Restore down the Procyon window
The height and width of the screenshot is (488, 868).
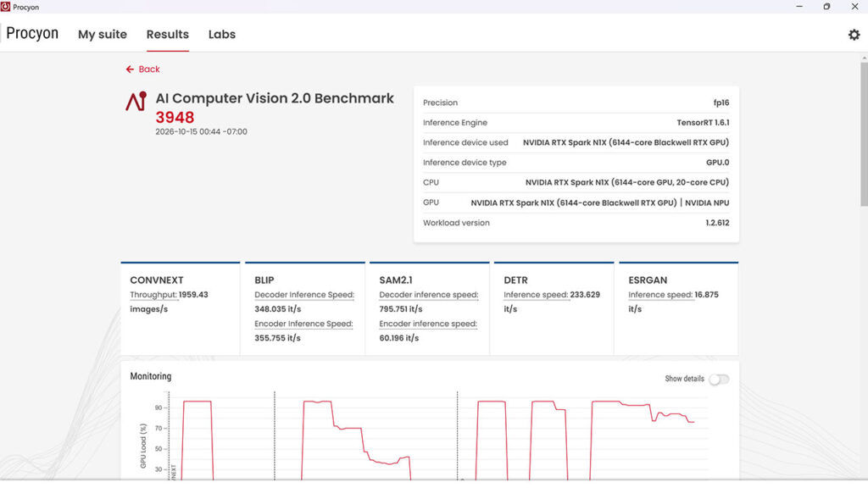coord(826,7)
